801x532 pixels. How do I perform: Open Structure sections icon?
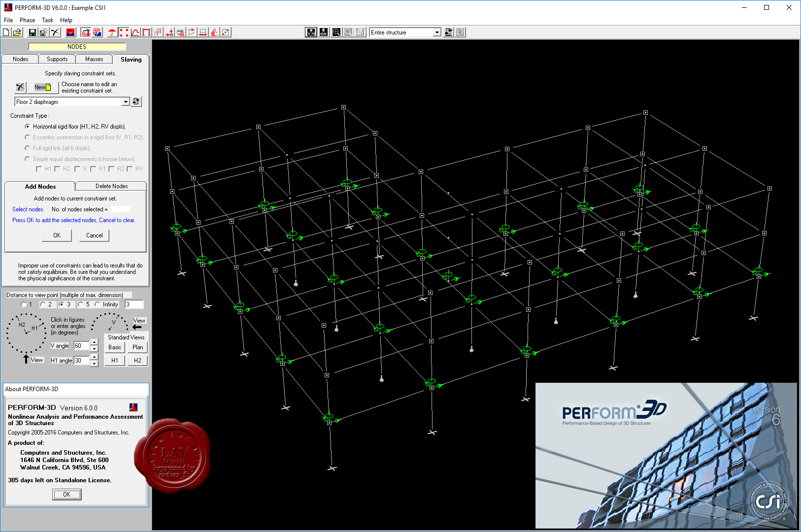(203, 33)
